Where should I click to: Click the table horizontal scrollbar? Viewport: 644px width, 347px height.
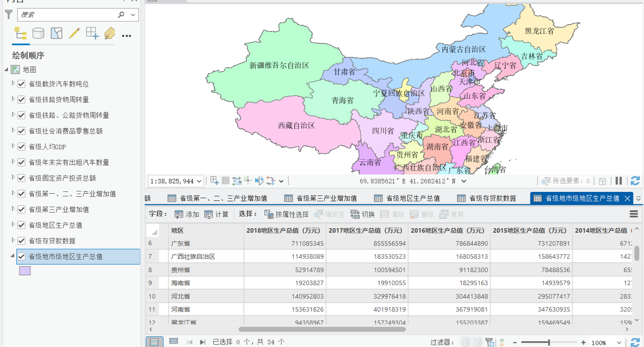click(322, 329)
